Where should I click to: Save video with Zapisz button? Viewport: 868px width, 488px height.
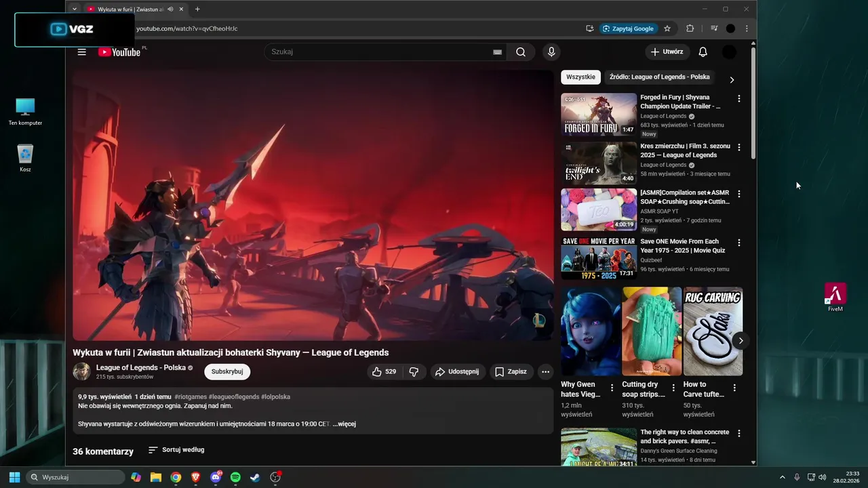[511, 371]
